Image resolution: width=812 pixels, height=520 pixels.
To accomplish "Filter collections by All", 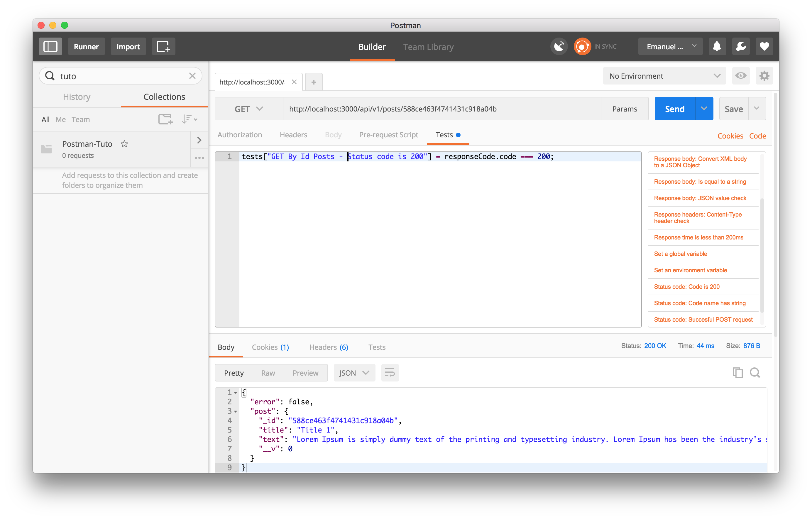I will (45, 119).
